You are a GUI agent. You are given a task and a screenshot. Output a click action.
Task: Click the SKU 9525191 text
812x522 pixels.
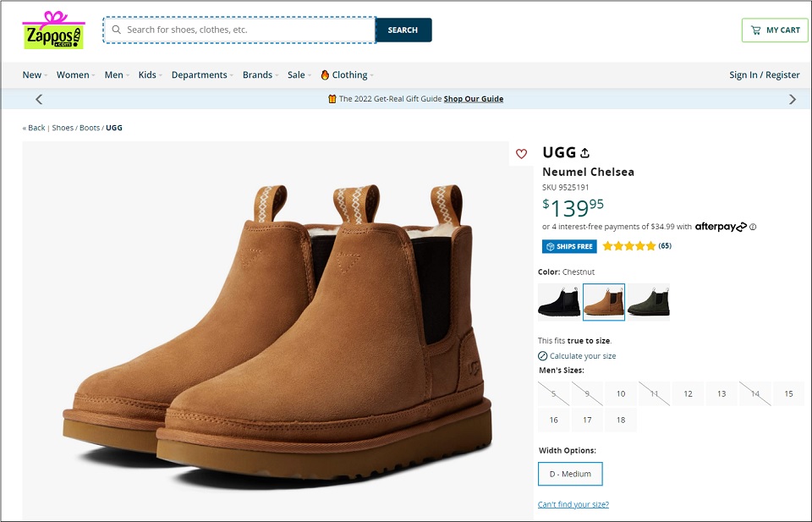coord(566,188)
